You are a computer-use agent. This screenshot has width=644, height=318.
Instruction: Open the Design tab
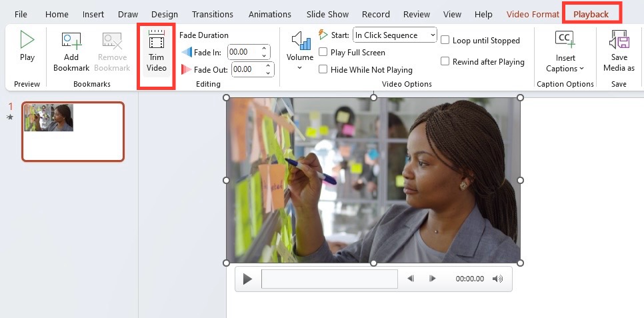pyautogui.click(x=164, y=15)
